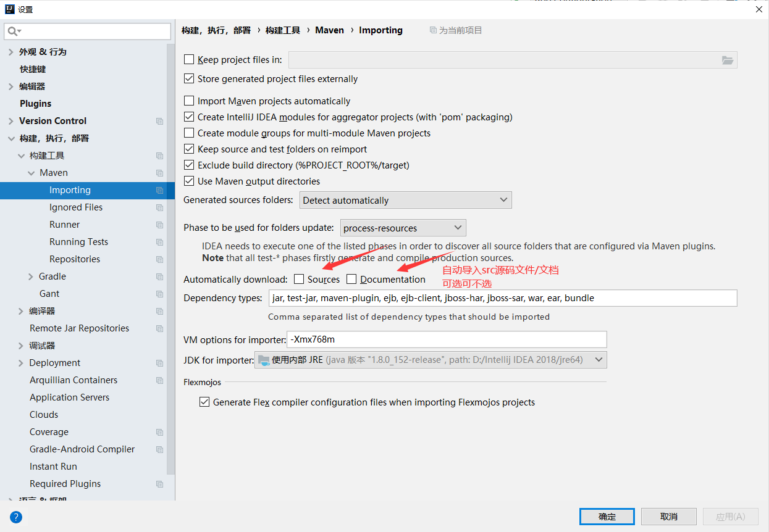Screen dimensions: 769x532
Task: Click project-level icon beside Maven row
Action: click(159, 173)
